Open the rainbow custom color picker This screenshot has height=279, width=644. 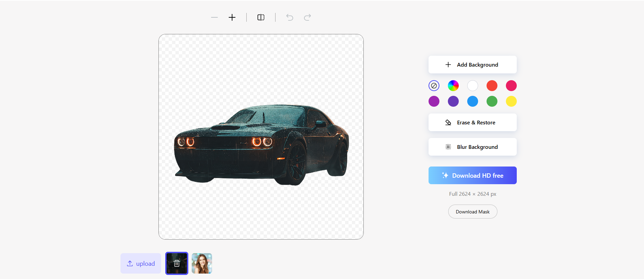tap(453, 86)
